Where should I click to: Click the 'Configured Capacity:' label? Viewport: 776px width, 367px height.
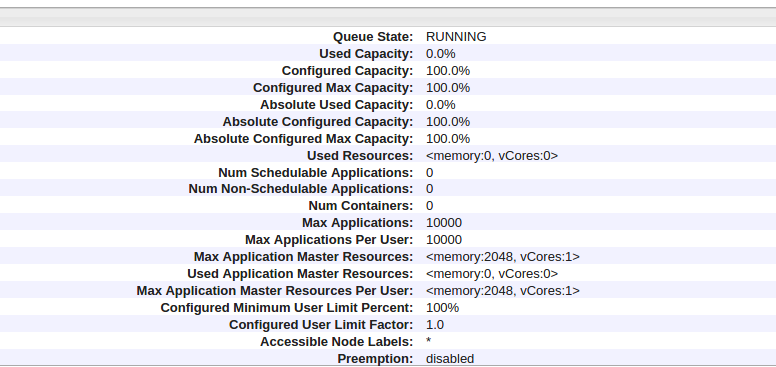(x=347, y=71)
